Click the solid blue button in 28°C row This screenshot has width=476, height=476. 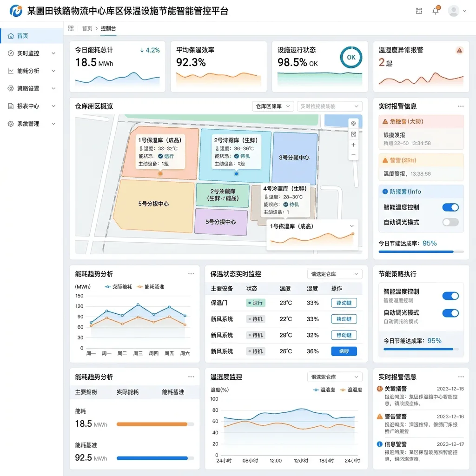[x=344, y=351]
